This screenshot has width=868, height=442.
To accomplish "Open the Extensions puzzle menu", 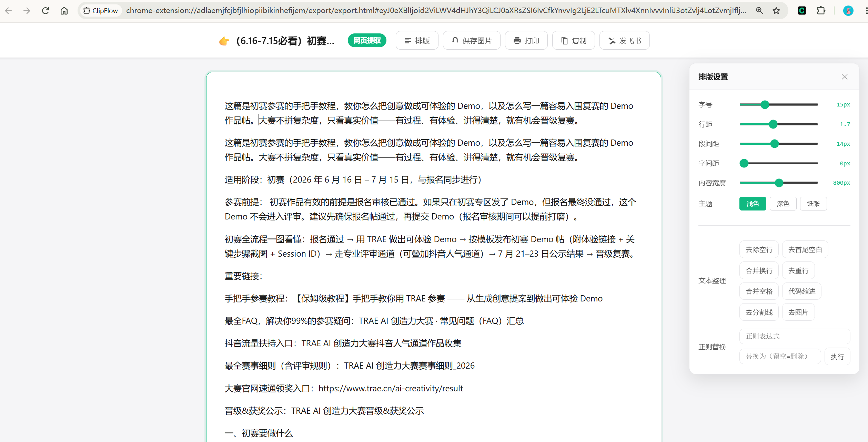I will (x=821, y=11).
